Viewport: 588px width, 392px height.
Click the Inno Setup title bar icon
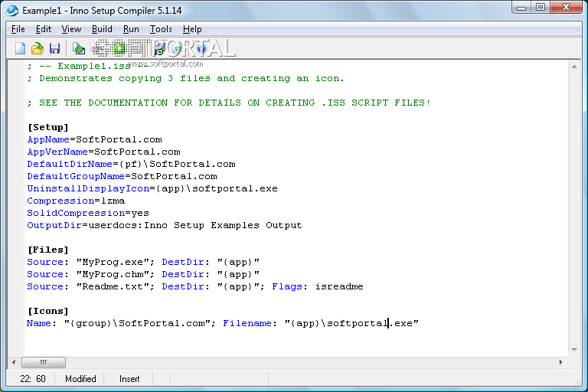point(12,11)
